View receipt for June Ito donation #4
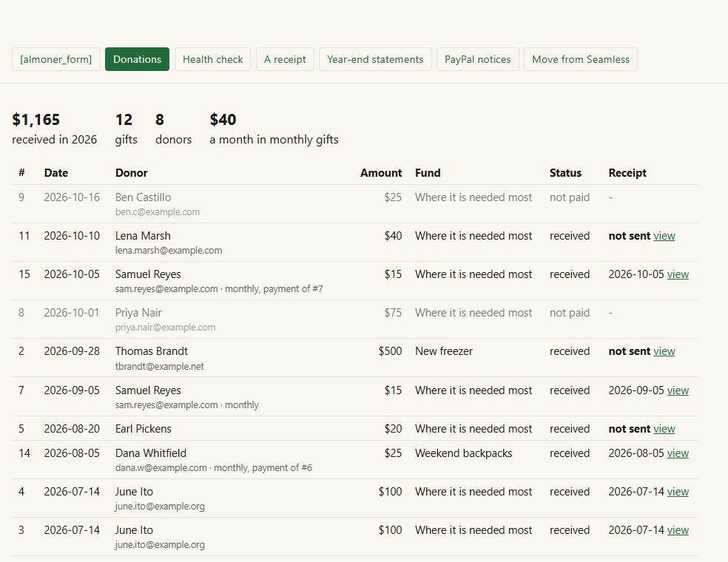Viewport: 728px width, 562px height. coord(678,492)
